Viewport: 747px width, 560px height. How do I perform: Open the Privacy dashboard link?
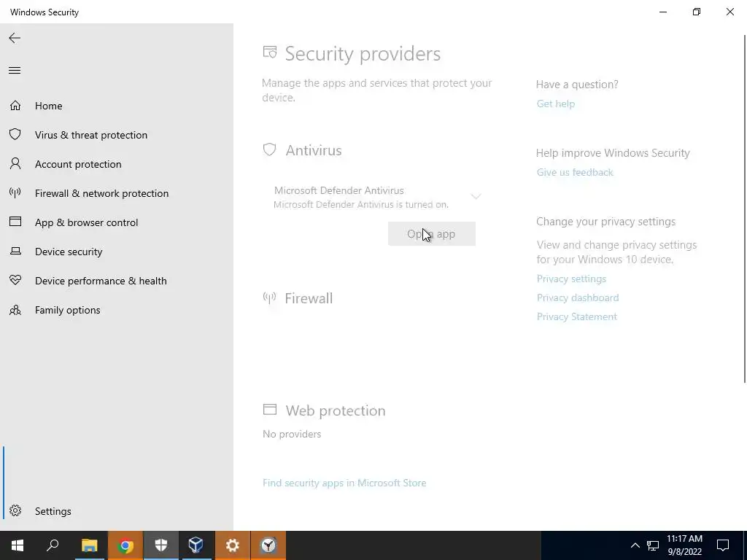pos(578,297)
